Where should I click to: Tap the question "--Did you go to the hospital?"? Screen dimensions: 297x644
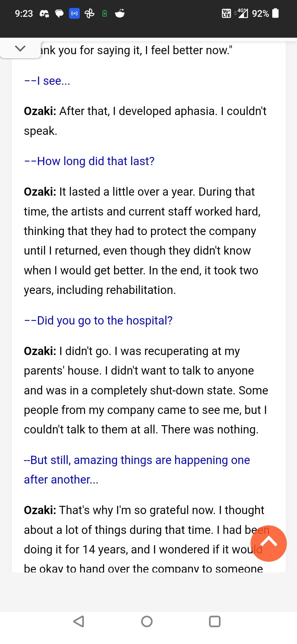(98, 320)
